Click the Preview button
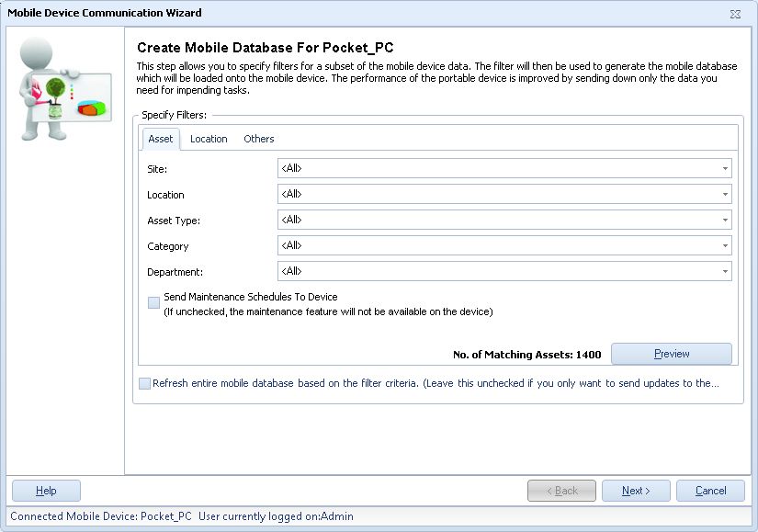The image size is (758, 532). coord(671,354)
